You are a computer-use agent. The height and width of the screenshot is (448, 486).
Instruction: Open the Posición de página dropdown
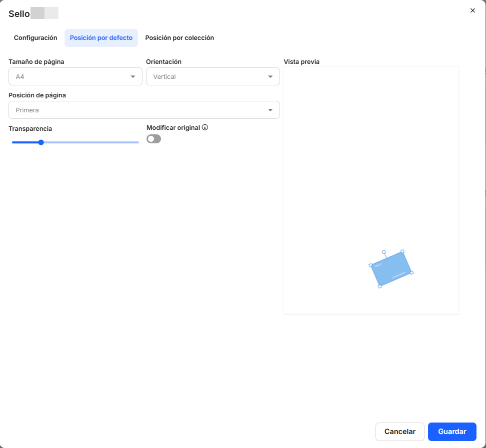(x=144, y=110)
